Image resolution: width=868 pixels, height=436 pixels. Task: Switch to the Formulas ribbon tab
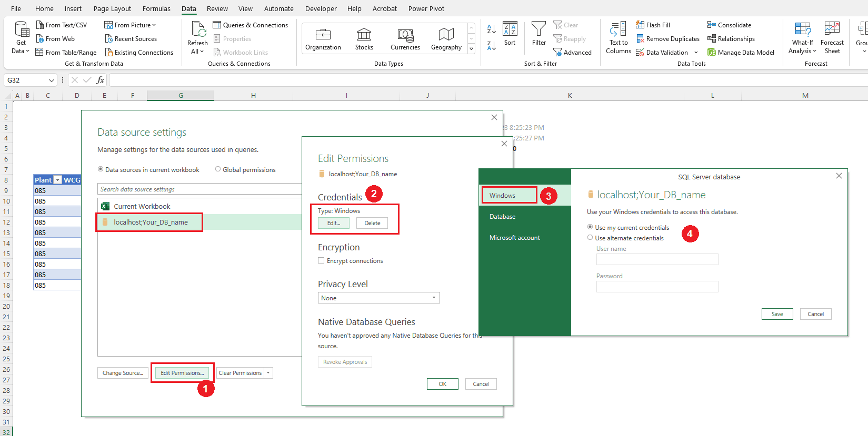[x=156, y=8]
